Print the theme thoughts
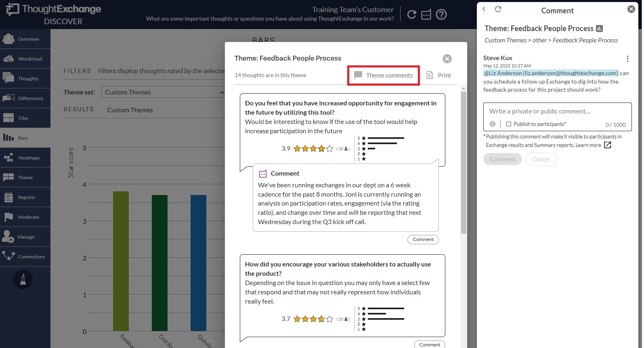This screenshot has width=644, height=348. click(438, 75)
